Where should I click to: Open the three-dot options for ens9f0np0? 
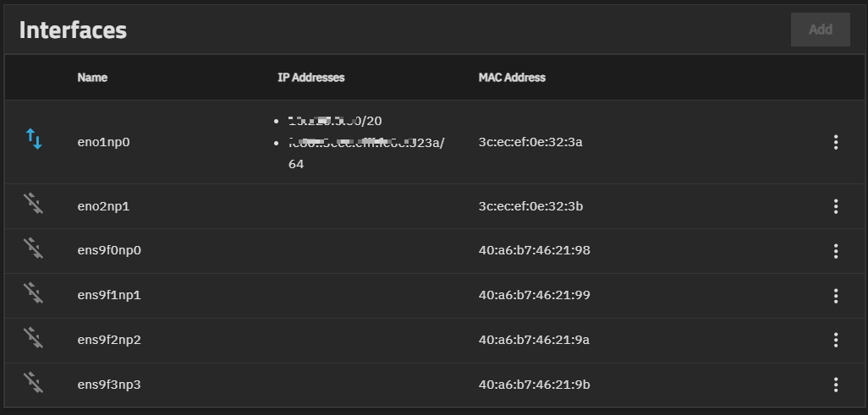(x=836, y=251)
